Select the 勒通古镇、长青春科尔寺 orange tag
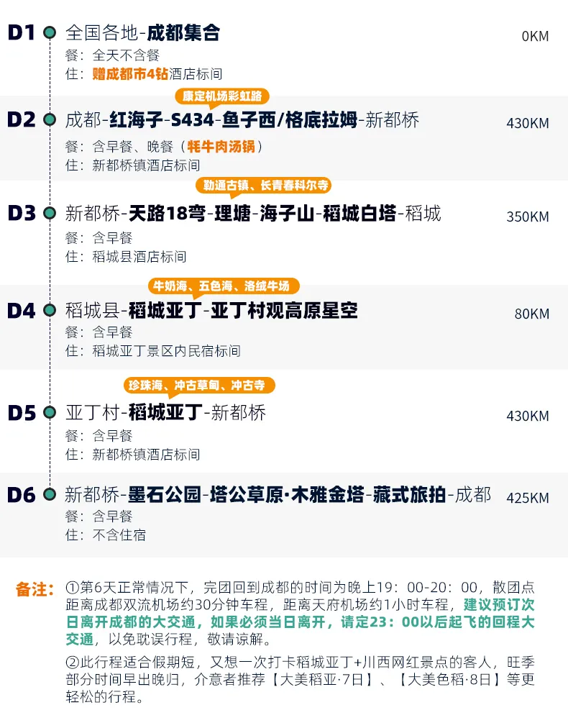The image size is (568, 728). pos(262,186)
